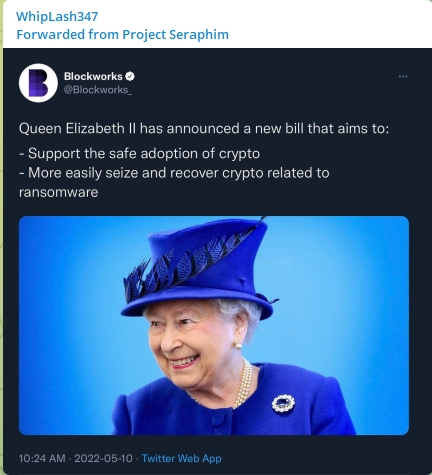Click the verified badge beside Blockworks
432x475 pixels.
[130, 76]
